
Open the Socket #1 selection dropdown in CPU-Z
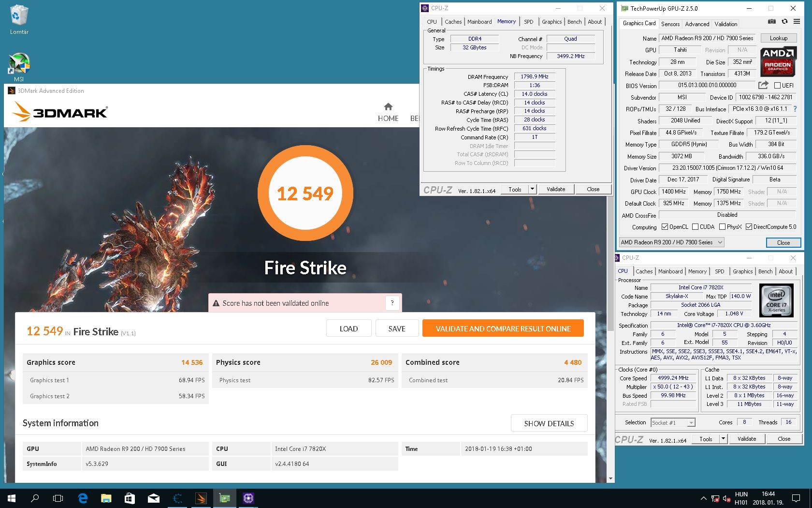(673, 422)
